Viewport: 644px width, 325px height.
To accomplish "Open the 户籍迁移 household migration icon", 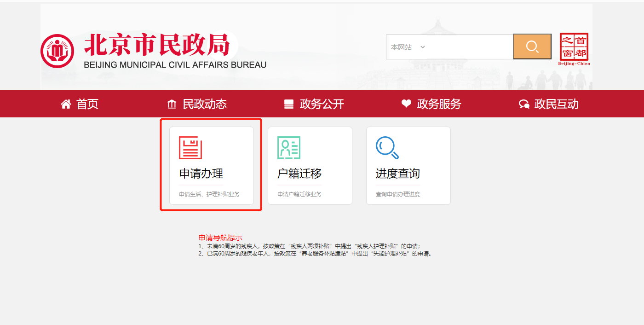I will click(288, 147).
